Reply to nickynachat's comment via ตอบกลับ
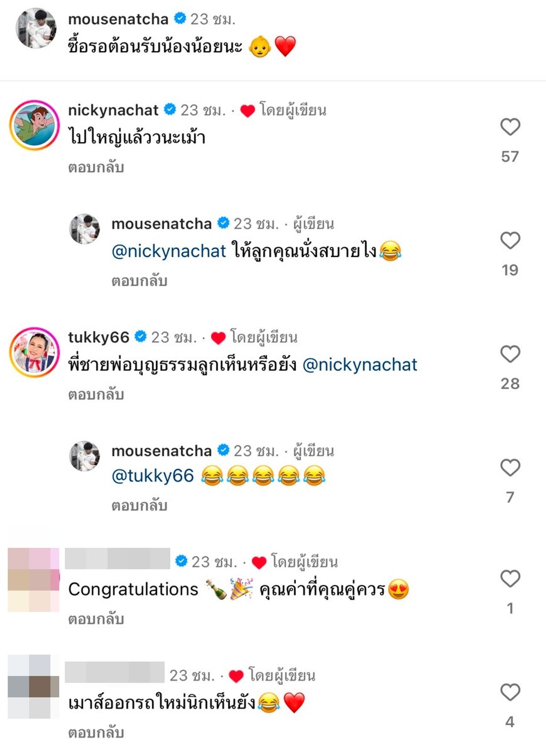 [96, 167]
